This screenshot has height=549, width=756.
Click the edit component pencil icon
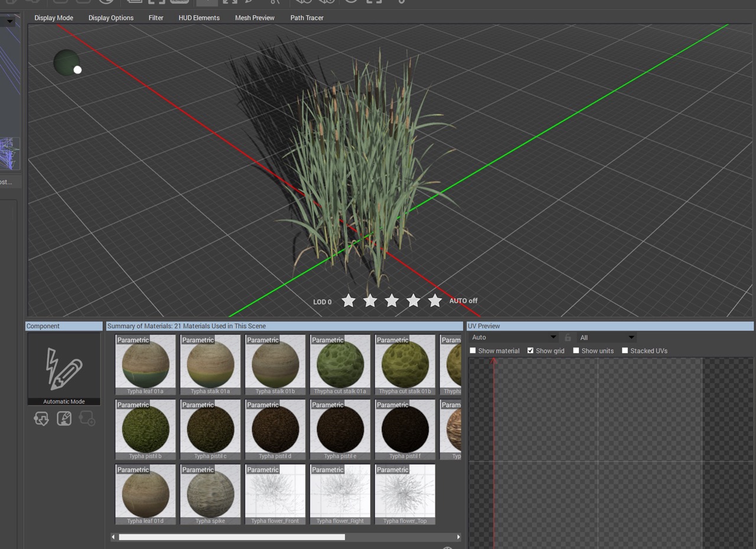(x=64, y=419)
